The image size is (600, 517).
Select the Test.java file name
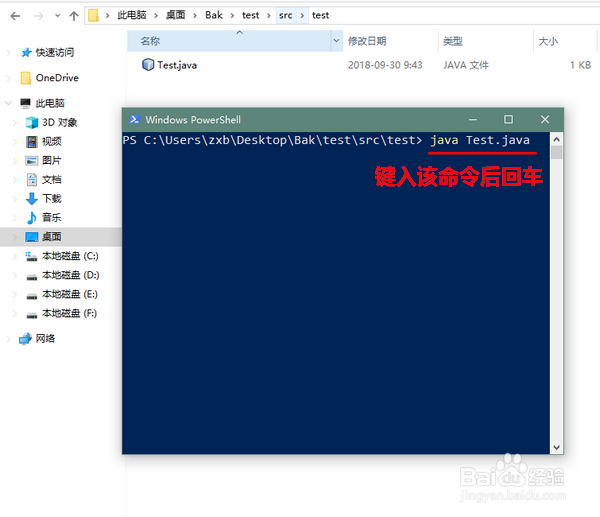click(177, 65)
